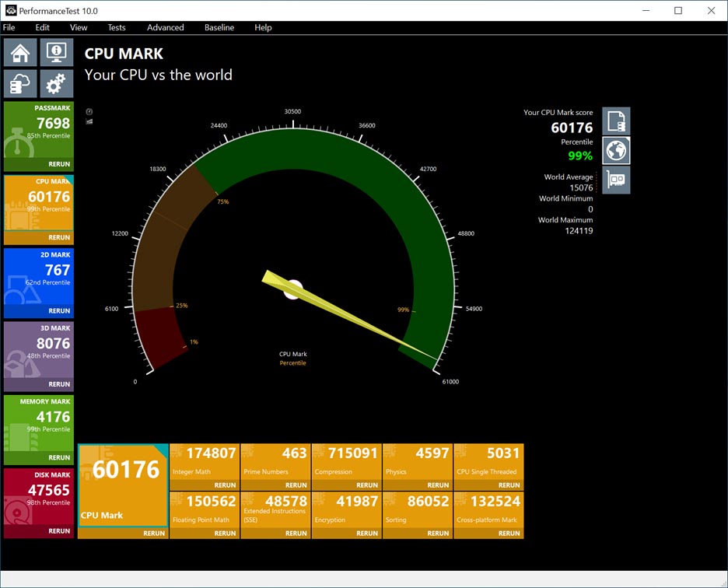Rerun the 2D Mark test
Viewport: 728px width, 588px height.
(x=59, y=310)
